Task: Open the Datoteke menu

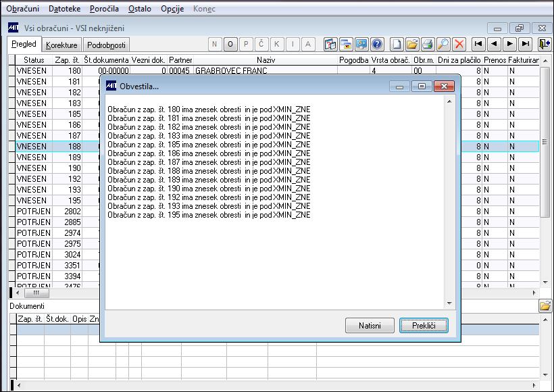Action: click(65, 9)
